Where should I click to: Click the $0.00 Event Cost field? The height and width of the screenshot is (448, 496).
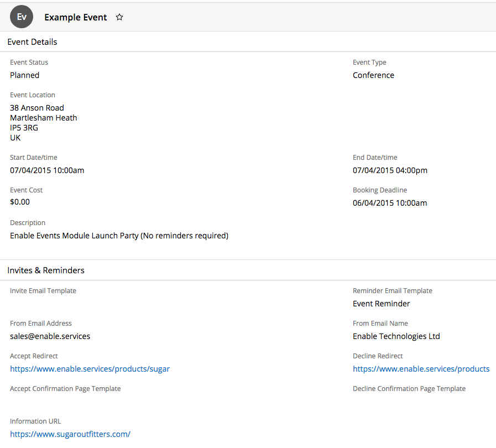point(20,202)
